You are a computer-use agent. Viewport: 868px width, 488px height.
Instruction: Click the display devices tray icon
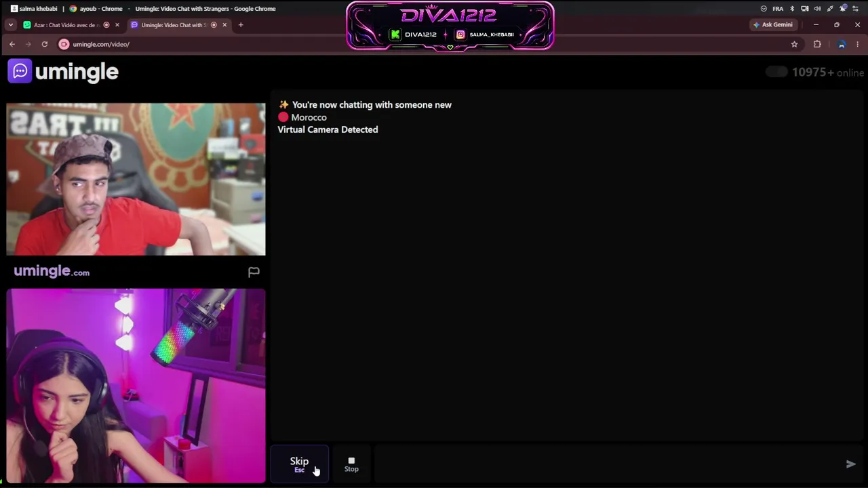point(805,9)
